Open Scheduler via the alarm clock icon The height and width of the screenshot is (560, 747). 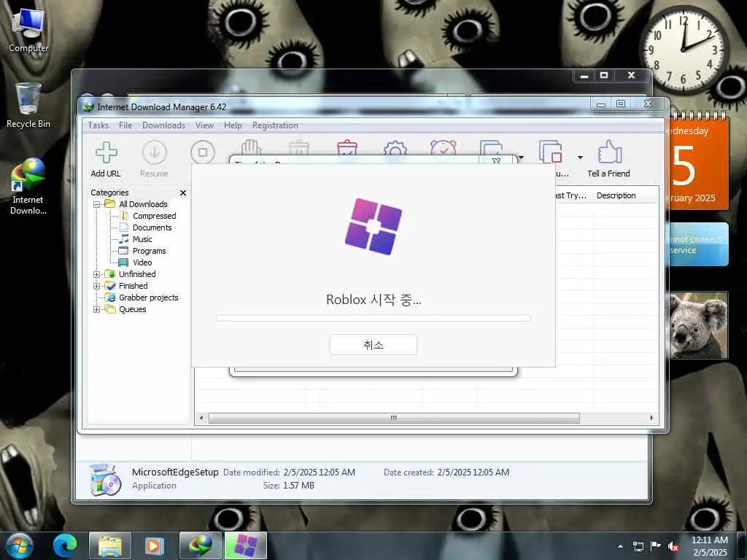tap(443, 147)
